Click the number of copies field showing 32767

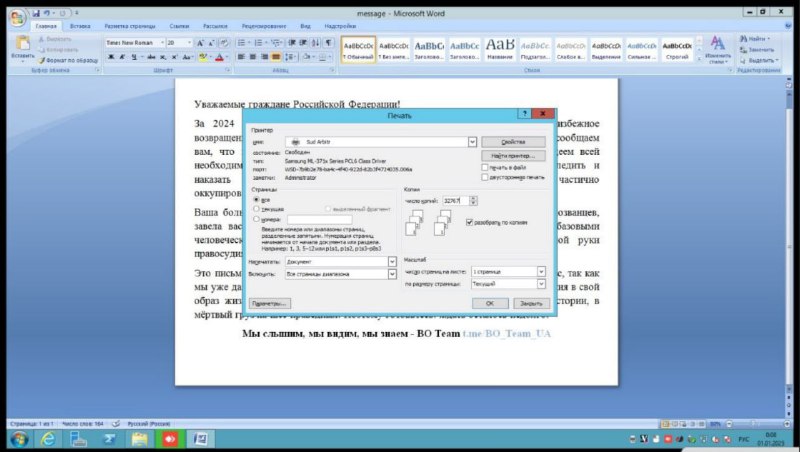tap(455, 200)
